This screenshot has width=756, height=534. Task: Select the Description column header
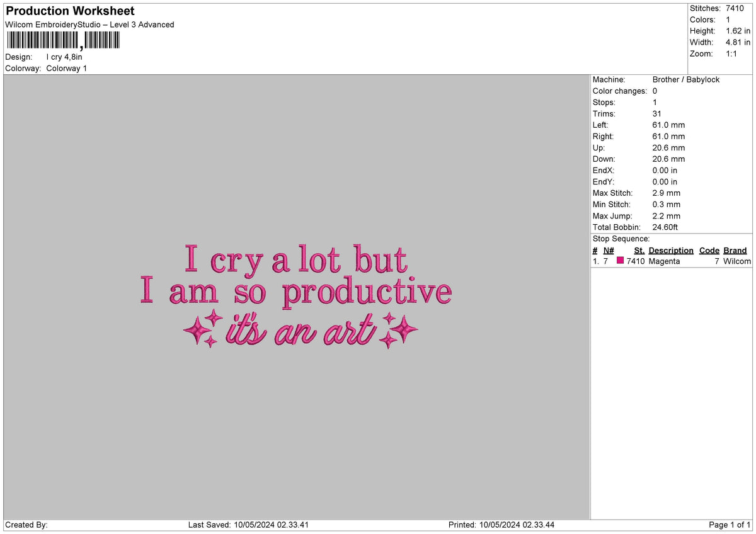[x=670, y=250]
